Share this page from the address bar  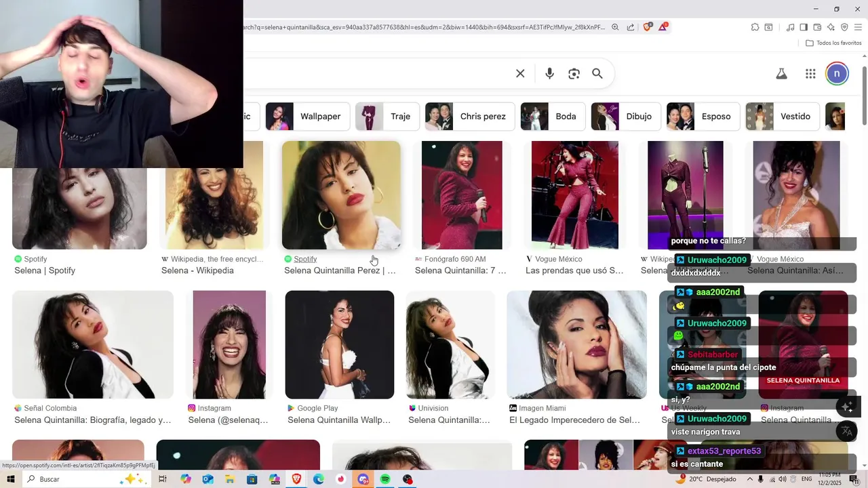tap(631, 27)
